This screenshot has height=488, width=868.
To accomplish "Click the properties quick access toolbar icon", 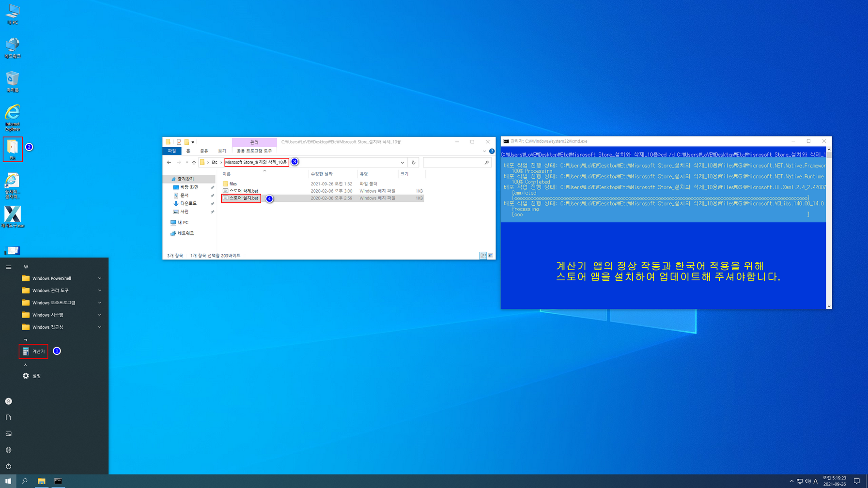I will [x=179, y=142].
